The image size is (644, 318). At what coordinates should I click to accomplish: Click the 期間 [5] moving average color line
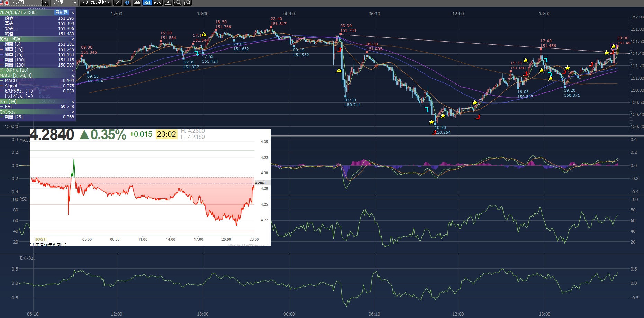[2, 44]
